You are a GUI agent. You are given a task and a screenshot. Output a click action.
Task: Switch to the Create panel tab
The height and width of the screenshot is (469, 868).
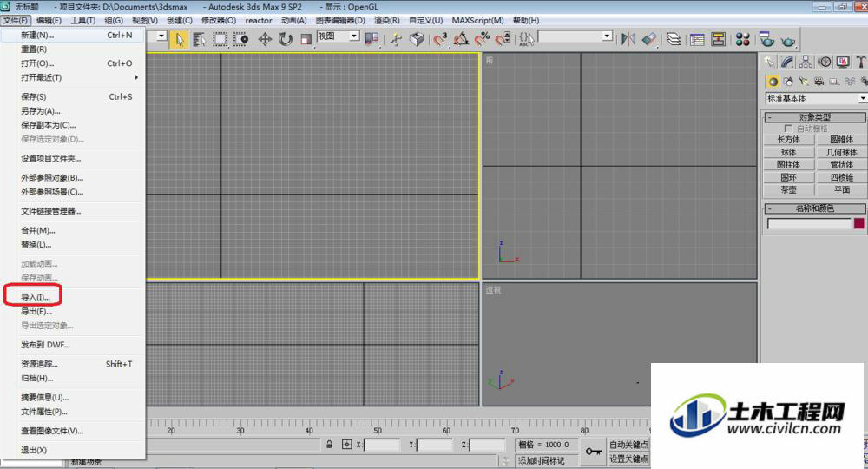click(x=769, y=62)
